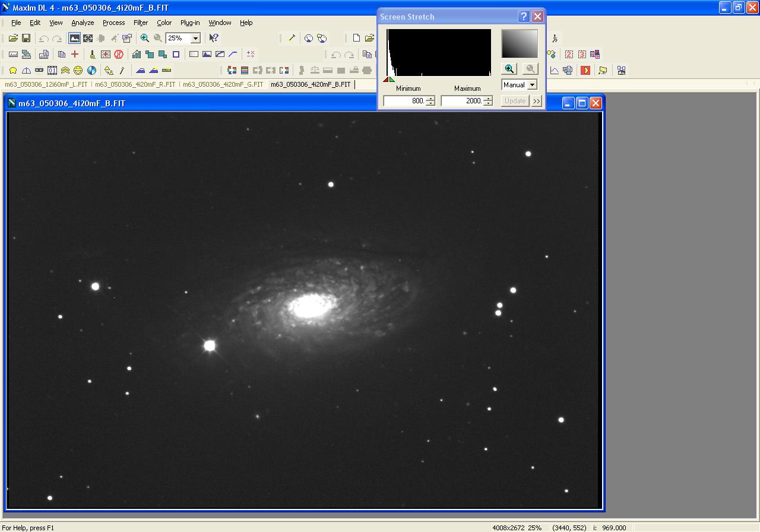Activate the context help arrow icon

(x=214, y=38)
